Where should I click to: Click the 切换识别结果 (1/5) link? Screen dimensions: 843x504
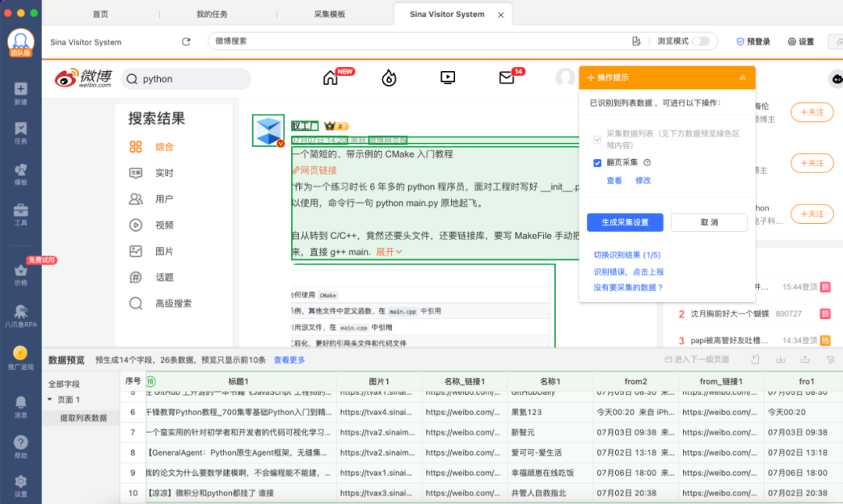tap(627, 255)
